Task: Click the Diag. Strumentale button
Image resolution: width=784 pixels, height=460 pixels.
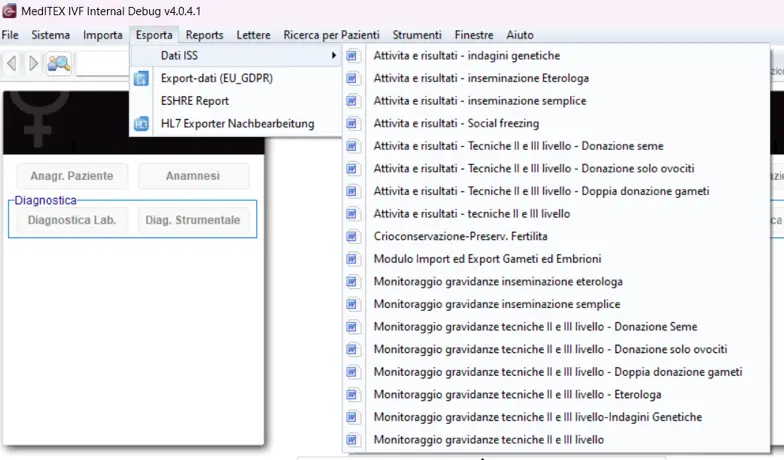Action: coord(193,220)
